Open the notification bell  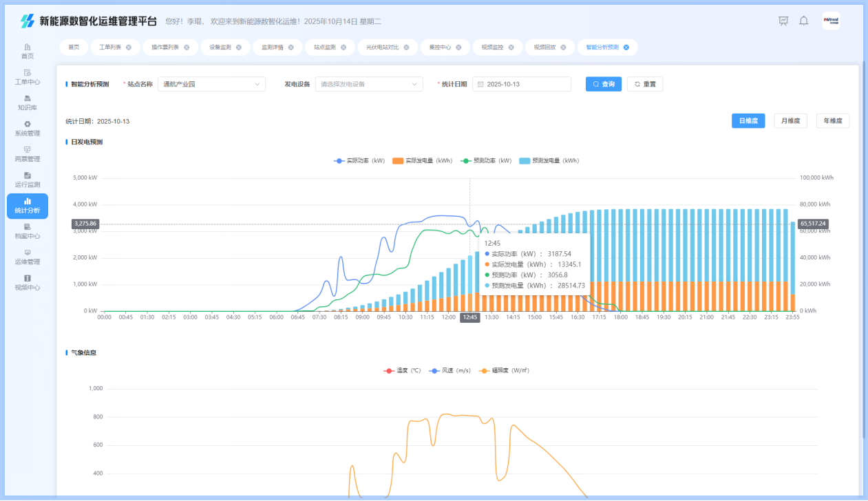click(x=803, y=21)
